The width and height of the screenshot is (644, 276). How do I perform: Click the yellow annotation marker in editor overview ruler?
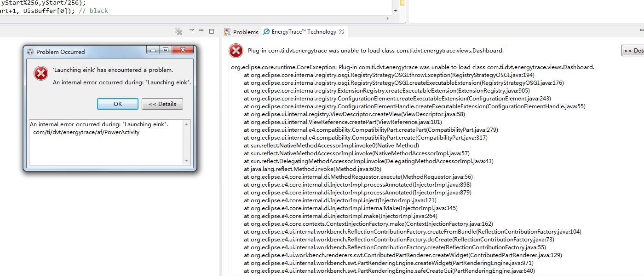[x=402, y=3]
